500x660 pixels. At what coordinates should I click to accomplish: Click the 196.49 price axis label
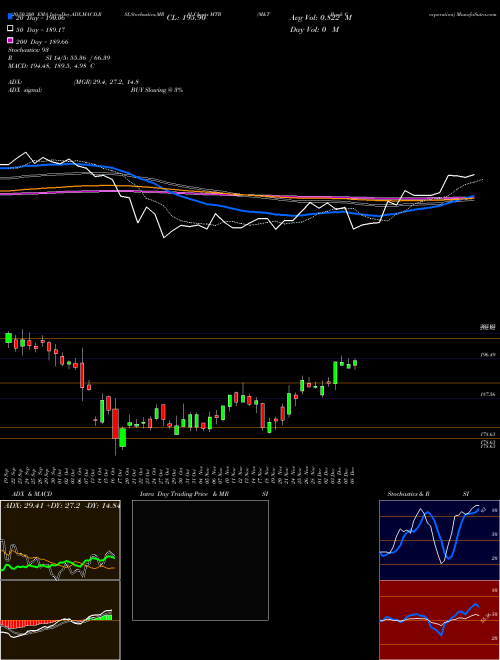coord(488,355)
